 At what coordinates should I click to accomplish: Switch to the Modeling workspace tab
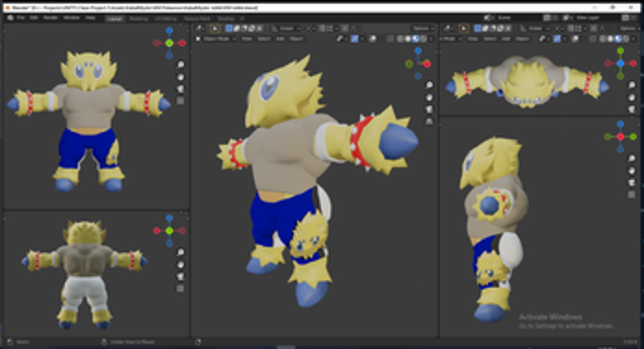point(139,19)
